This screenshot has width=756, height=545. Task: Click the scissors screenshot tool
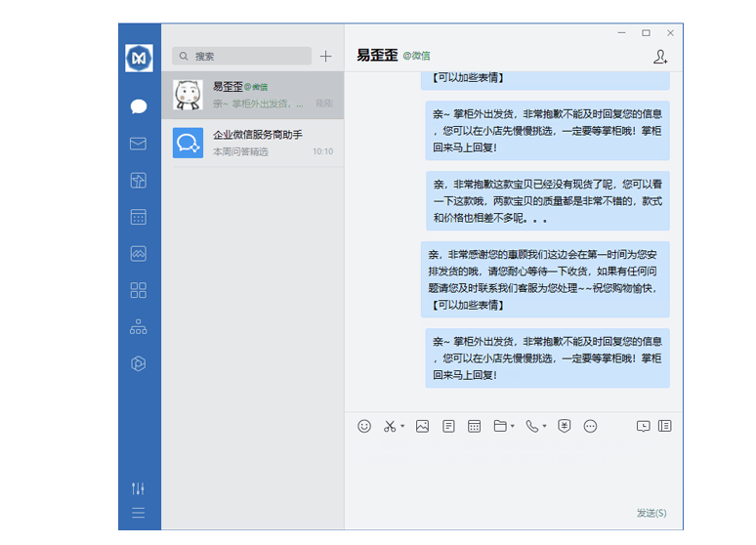pyautogui.click(x=390, y=427)
